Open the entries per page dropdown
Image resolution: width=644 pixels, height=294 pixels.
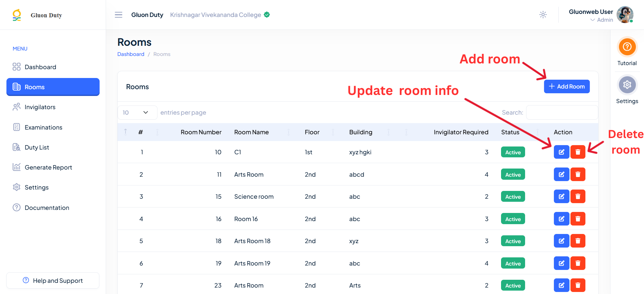(x=137, y=113)
